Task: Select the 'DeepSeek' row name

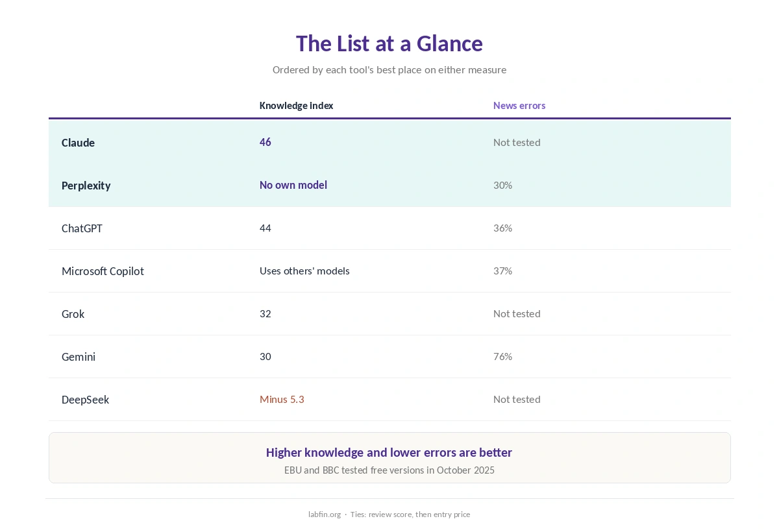Action: [85, 400]
